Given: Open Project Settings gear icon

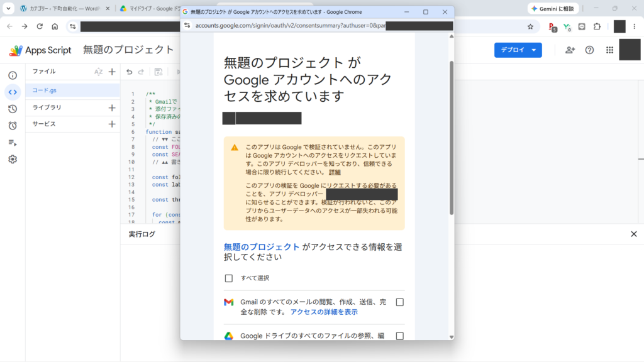Looking at the screenshot, I should tap(13, 159).
